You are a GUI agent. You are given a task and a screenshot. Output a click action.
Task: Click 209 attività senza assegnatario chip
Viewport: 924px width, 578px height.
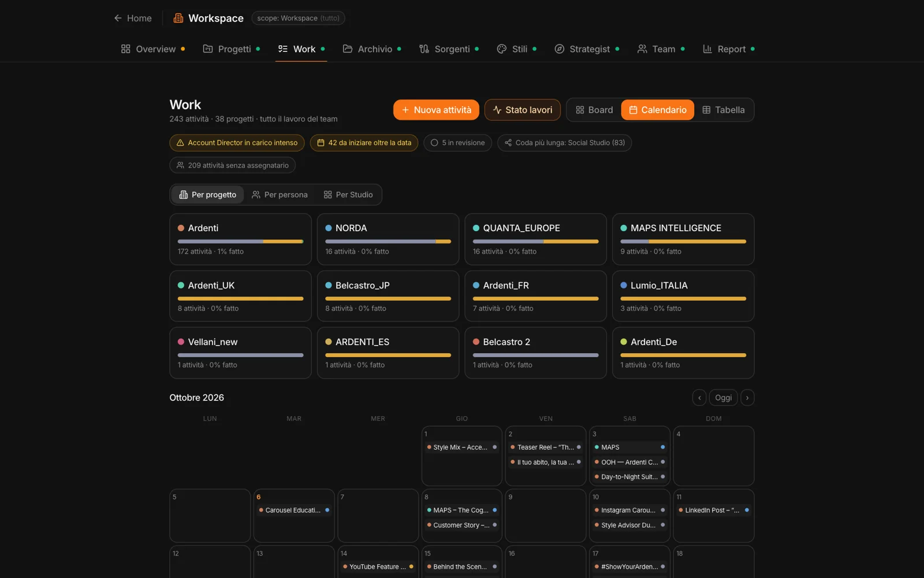232,165
